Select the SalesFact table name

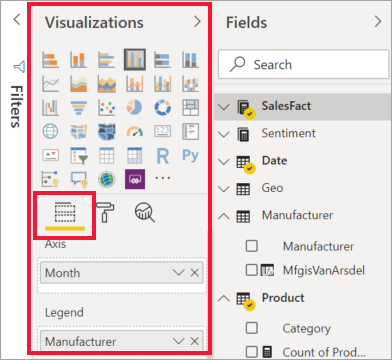286,106
